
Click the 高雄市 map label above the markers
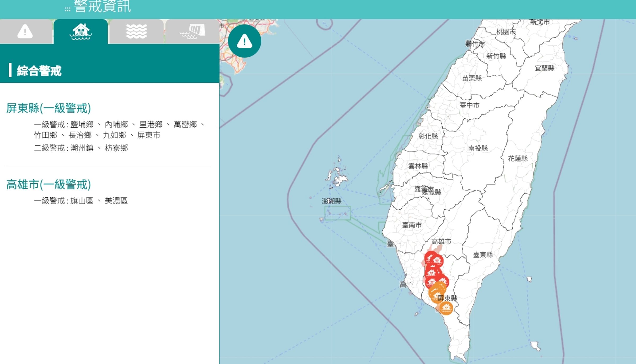point(441,242)
